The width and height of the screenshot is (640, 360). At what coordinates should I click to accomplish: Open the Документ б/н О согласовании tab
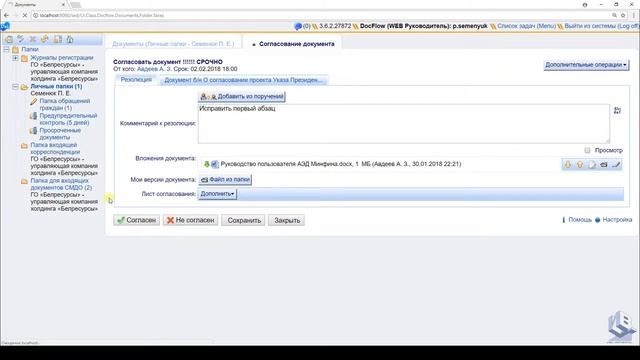[x=244, y=80]
